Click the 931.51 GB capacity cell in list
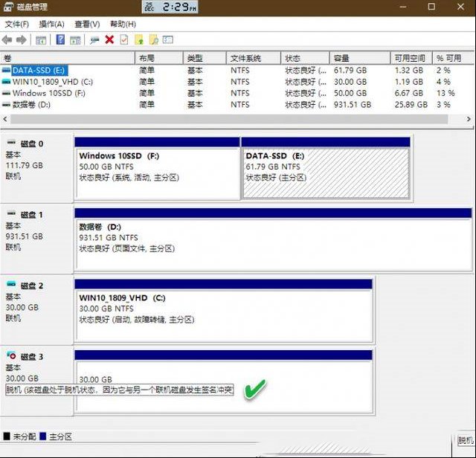 (353, 105)
